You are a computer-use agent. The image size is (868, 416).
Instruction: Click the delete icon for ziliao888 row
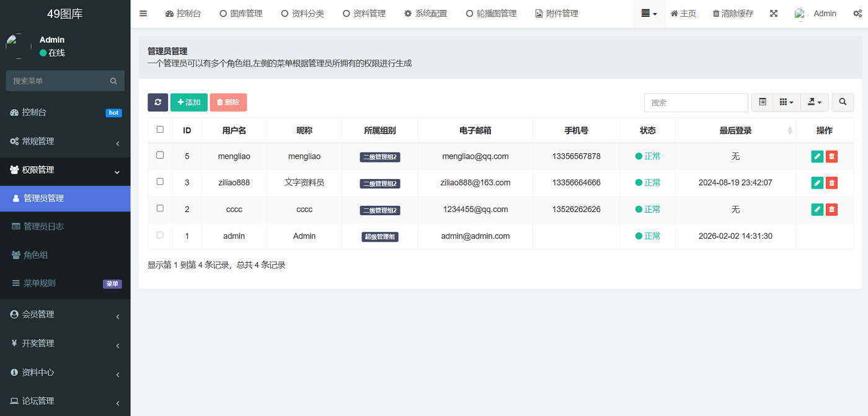pos(831,183)
